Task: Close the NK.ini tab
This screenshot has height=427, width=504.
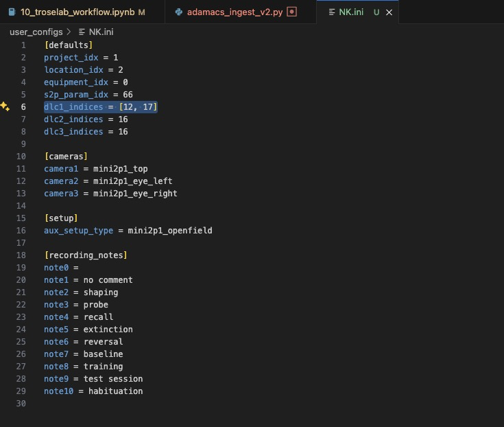Action: tap(389, 12)
